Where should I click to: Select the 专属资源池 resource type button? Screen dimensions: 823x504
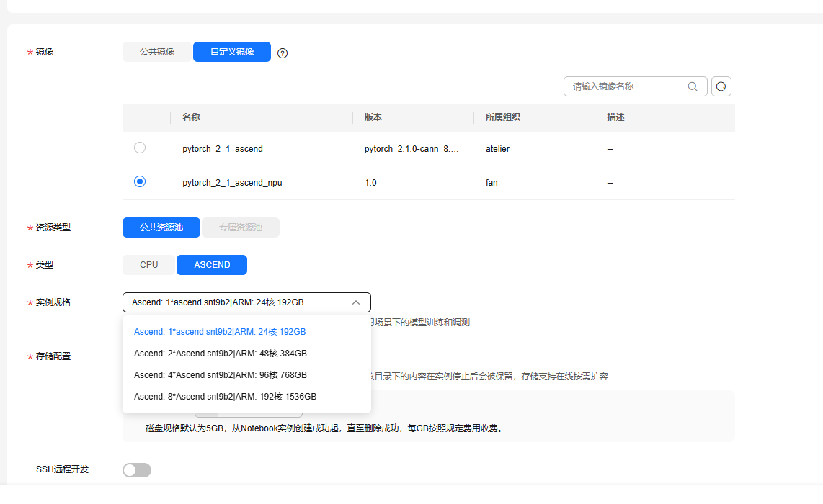241,228
